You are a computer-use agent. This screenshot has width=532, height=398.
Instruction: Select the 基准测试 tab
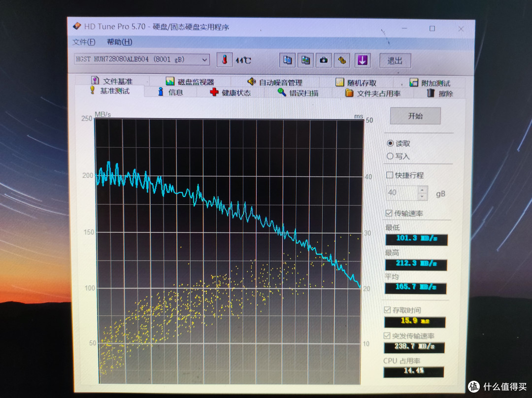[x=109, y=91]
